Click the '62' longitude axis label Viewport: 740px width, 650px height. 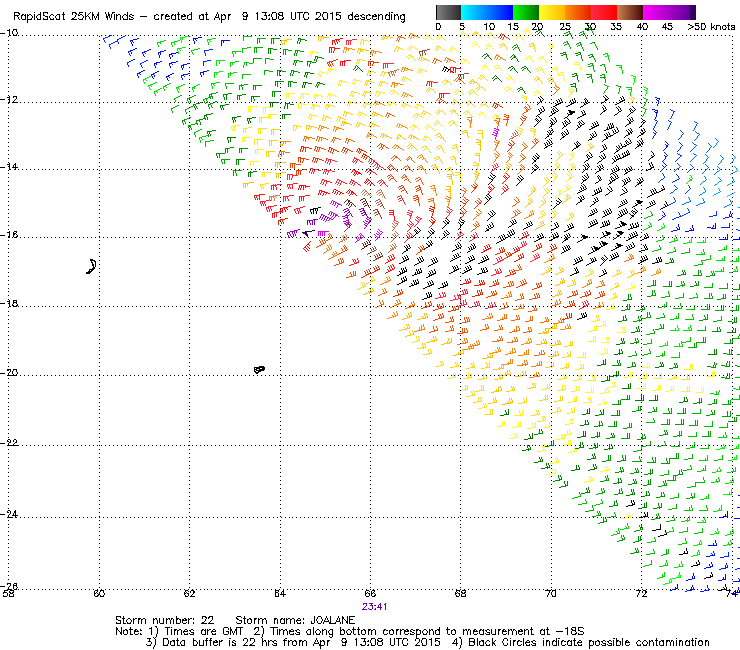(189, 593)
